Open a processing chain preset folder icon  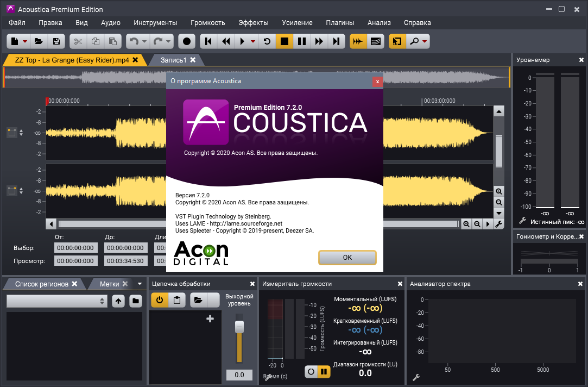coord(198,300)
